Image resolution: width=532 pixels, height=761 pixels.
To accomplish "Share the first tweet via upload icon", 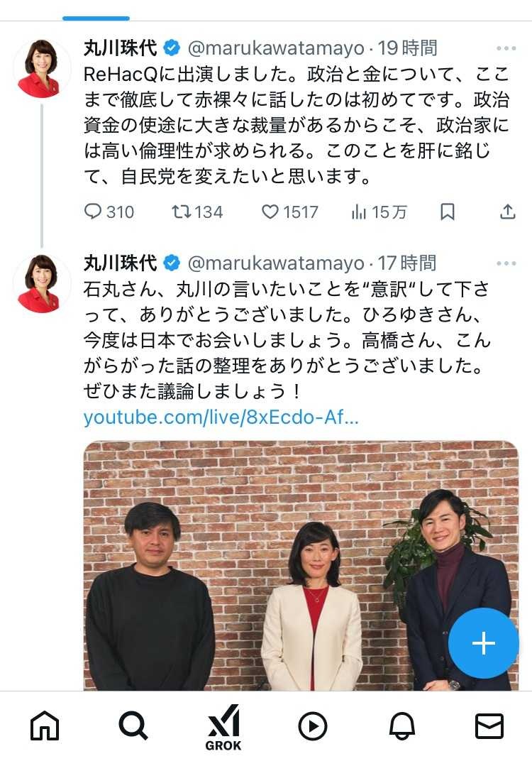I will click(507, 212).
